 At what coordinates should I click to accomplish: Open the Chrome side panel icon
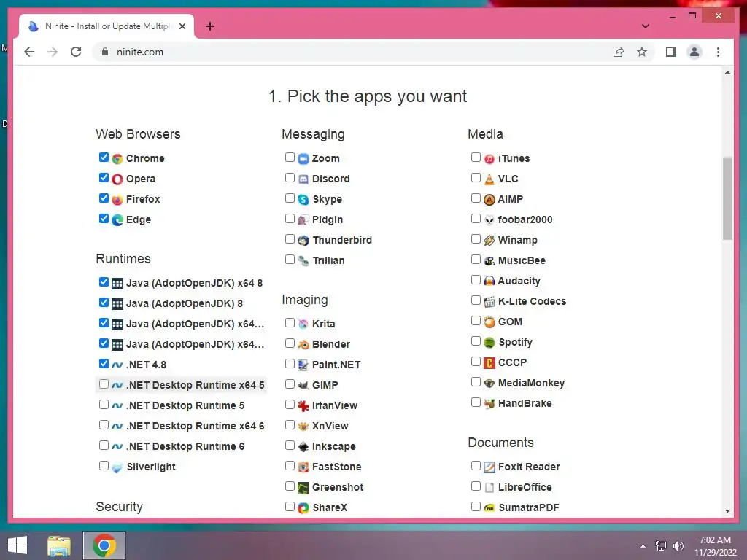click(671, 52)
